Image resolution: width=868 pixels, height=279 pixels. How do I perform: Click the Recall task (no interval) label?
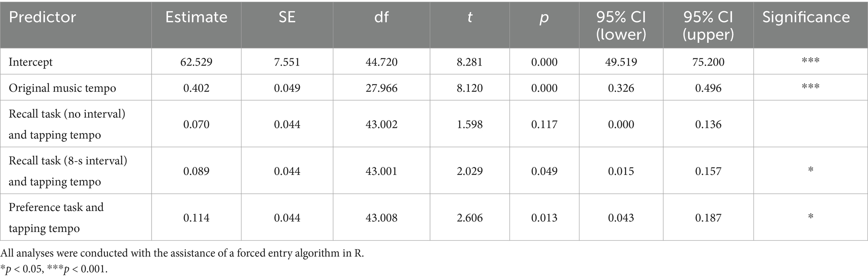pyautogui.click(x=67, y=124)
